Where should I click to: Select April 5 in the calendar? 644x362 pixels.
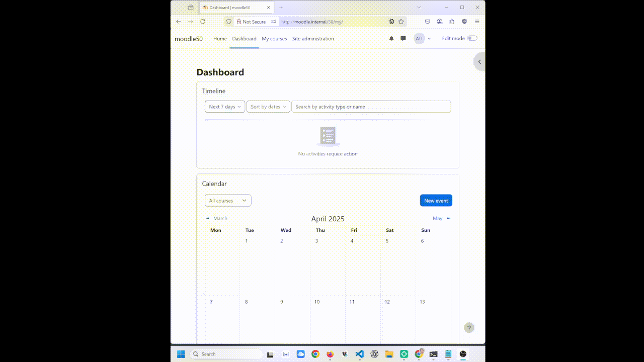(387, 241)
